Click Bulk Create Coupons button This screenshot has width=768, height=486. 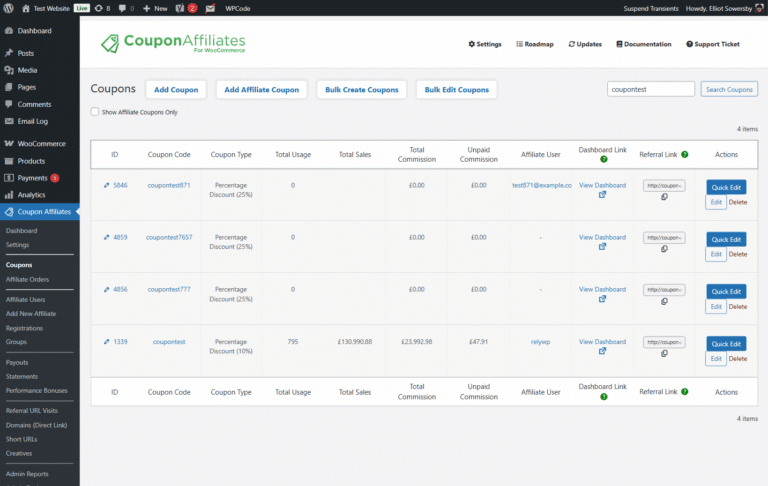click(361, 90)
